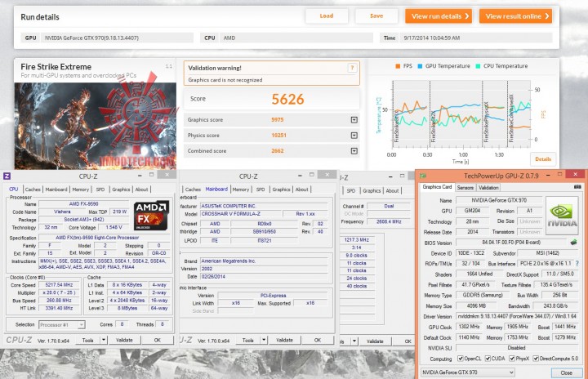Open About tab in the Mainboard tab's CPU-Z window
This screenshot has width=588, height=379.
pos(301,189)
